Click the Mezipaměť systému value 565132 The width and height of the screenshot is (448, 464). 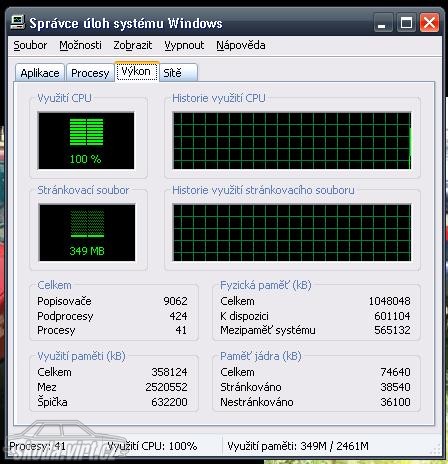392,330
